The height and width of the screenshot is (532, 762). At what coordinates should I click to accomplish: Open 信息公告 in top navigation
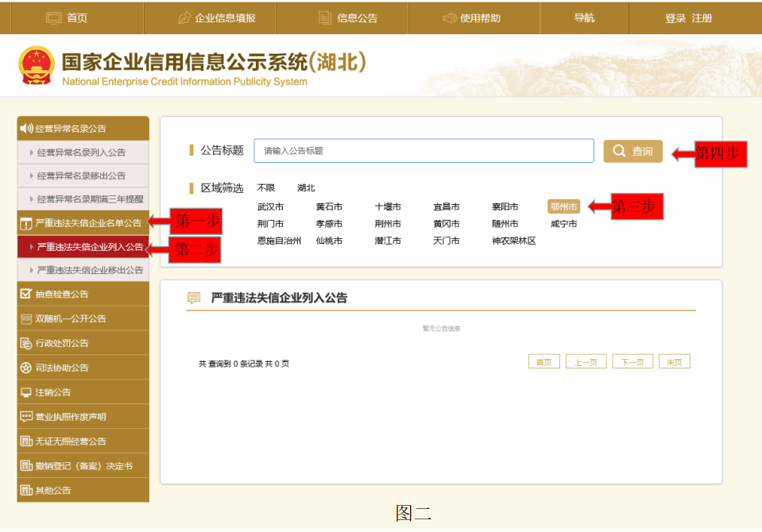coord(349,18)
